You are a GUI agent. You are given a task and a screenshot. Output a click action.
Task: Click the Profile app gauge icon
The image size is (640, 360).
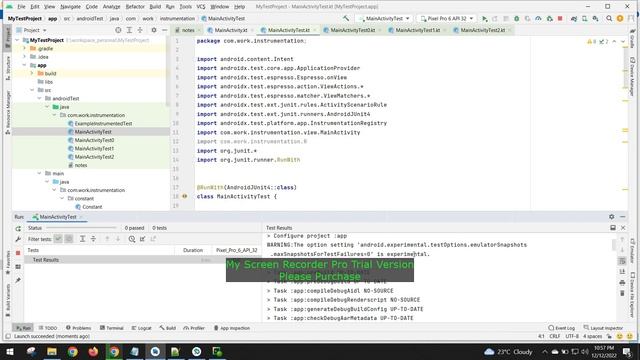(x=538, y=18)
